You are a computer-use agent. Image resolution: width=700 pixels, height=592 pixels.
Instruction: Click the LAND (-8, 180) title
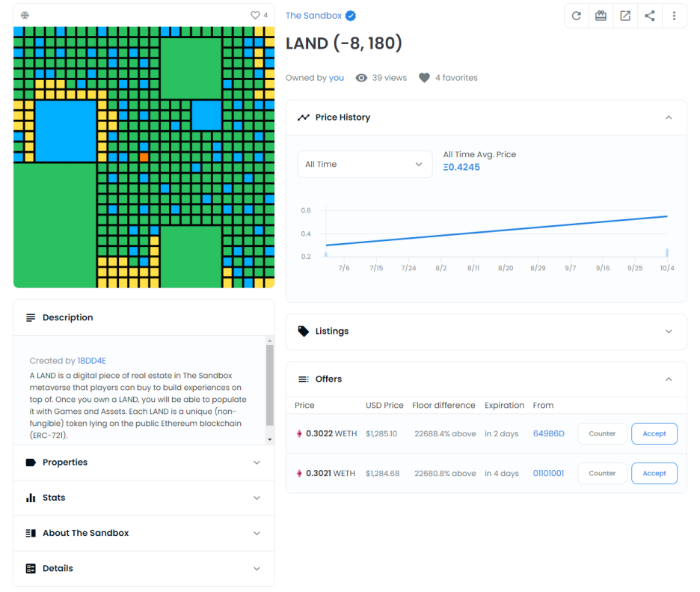(x=344, y=43)
